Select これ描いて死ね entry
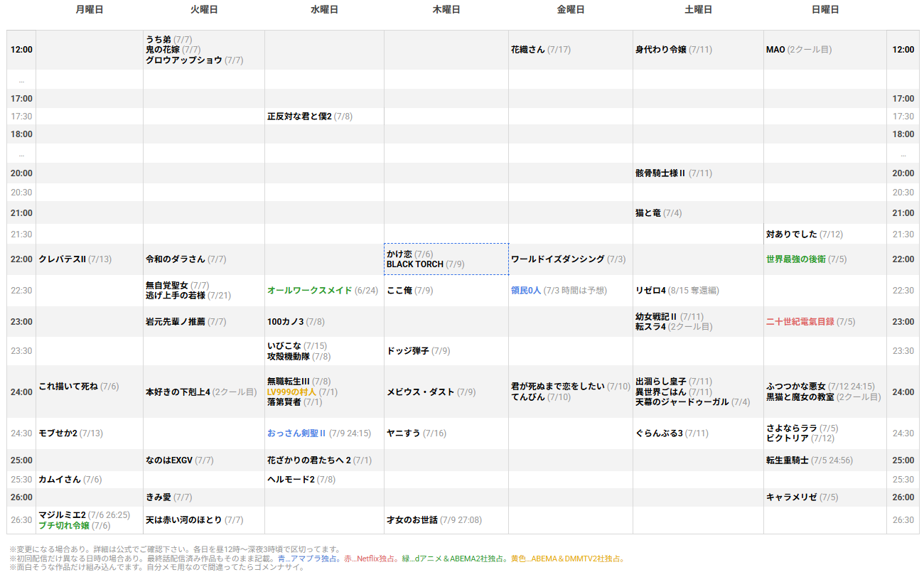The image size is (924, 577). (68, 387)
